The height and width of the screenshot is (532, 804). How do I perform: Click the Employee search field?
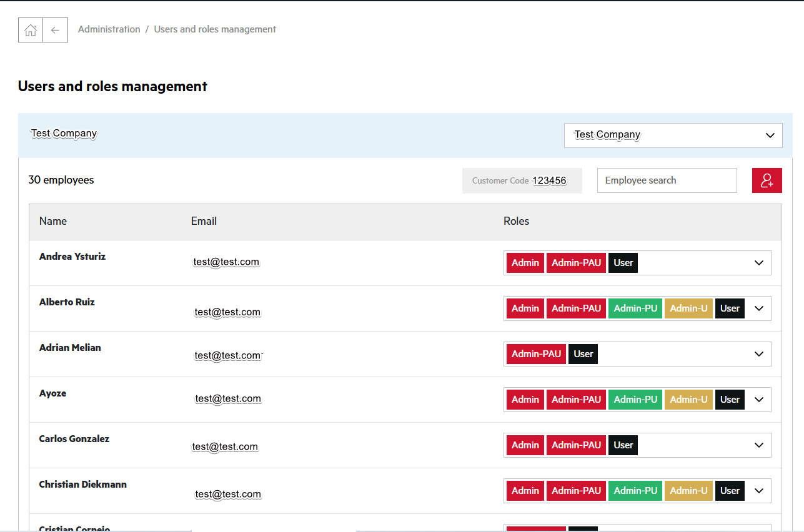click(x=667, y=180)
